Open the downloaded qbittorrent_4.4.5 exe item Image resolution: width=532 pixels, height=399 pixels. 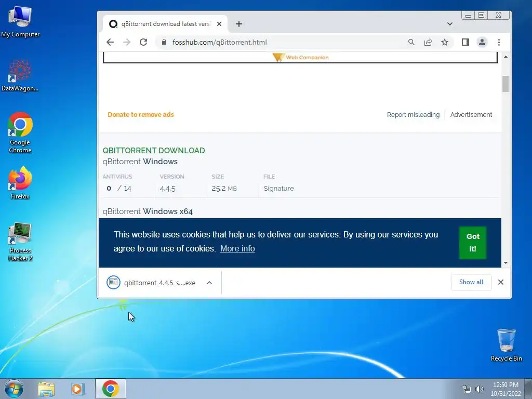click(151, 283)
